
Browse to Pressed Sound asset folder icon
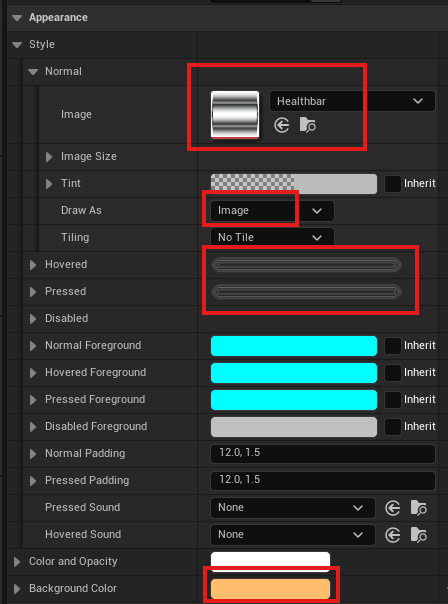[x=418, y=508]
